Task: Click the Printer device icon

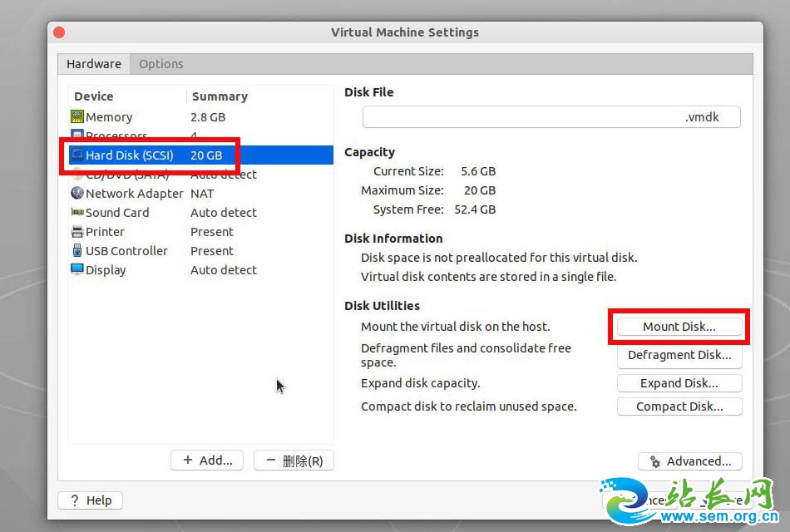Action: pos(77,232)
